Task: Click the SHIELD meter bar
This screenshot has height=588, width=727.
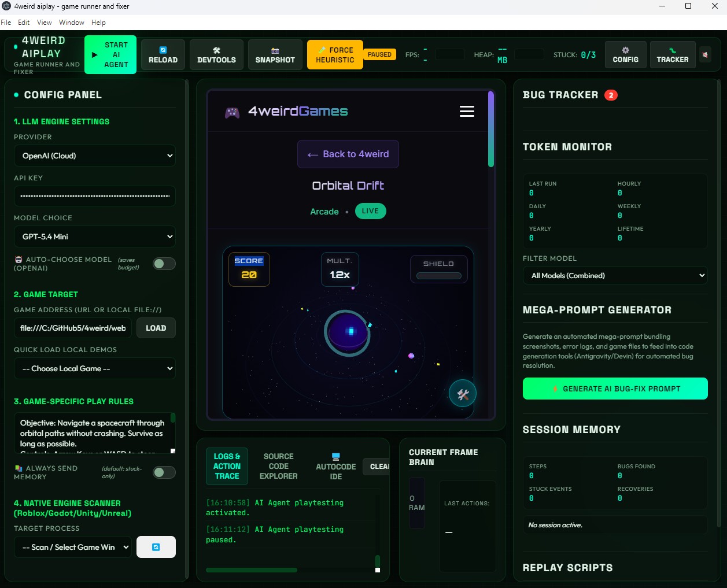Action: pyautogui.click(x=439, y=276)
